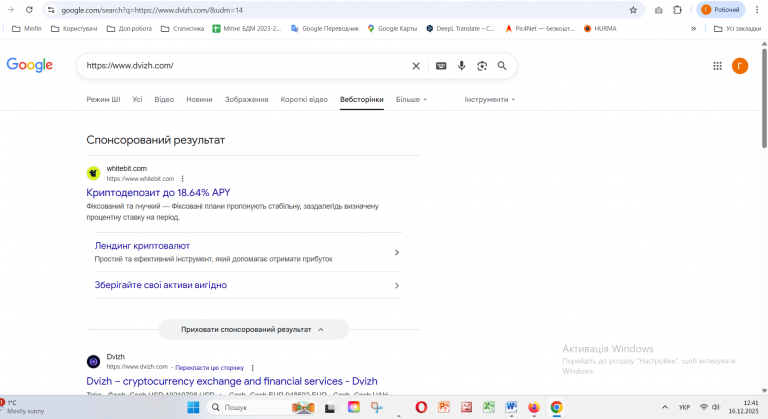Switch to Усі results tab
Screen dimensions: 768x419
click(137, 99)
